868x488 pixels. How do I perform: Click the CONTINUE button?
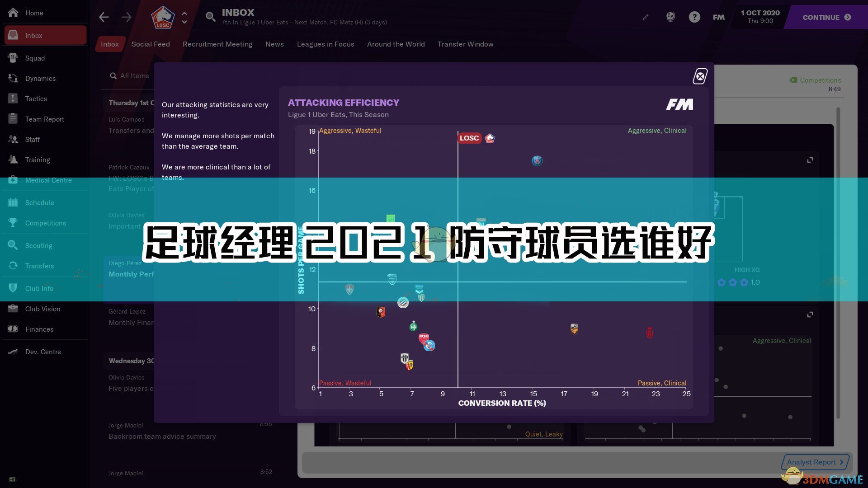click(x=826, y=17)
